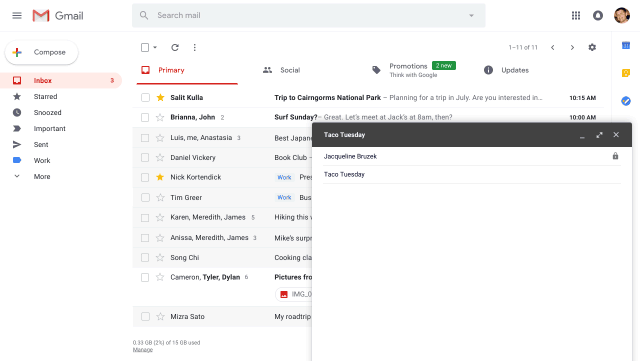Viewport: 640px width, 361px height.
Task: Expand the select-all dropdown arrow
Action: click(x=155, y=47)
